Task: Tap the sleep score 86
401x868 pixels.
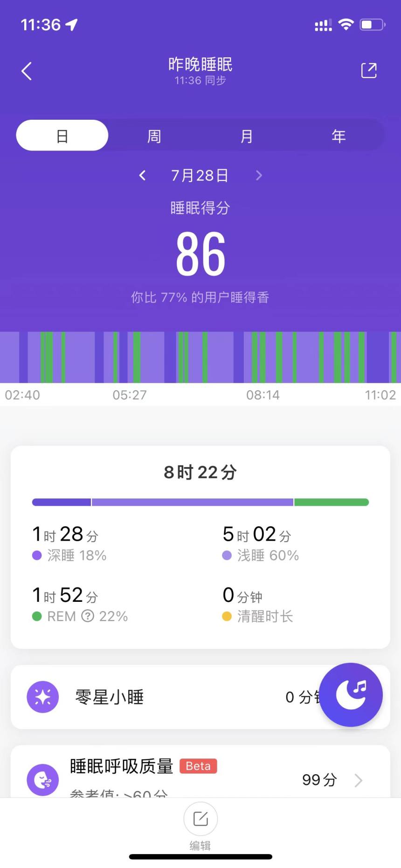Action: 200,254
